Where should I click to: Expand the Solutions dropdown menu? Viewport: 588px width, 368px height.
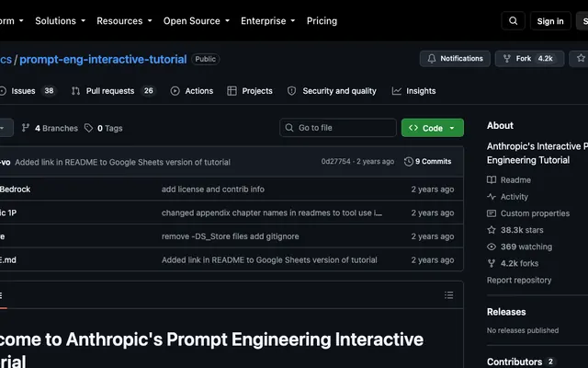click(x=60, y=21)
